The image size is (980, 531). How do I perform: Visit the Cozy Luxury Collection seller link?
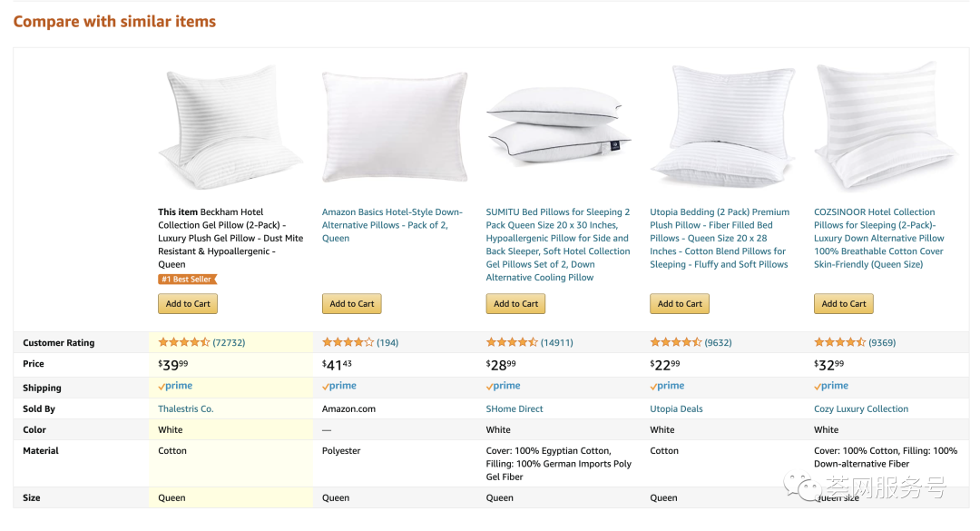tap(861, 409)
